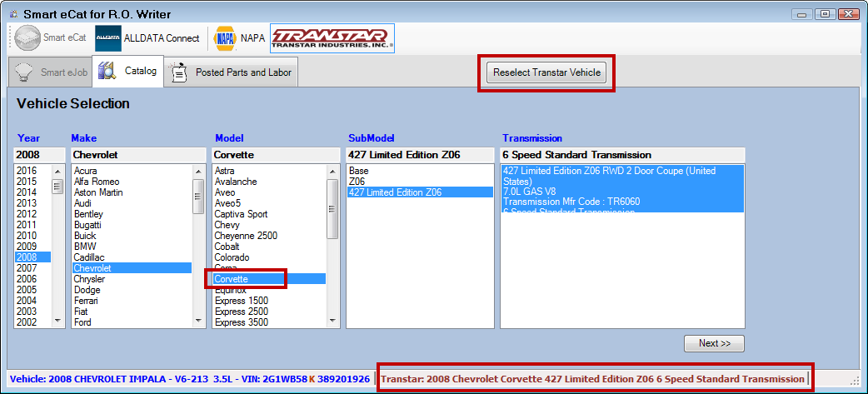Open Posted Parts and Labor tab
The image size is (868, 394).
coord(242,72)
